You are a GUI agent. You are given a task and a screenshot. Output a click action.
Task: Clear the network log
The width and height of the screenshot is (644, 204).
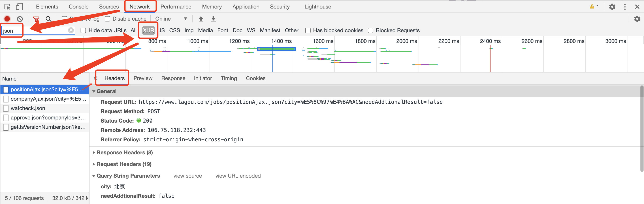click(20, 19)
